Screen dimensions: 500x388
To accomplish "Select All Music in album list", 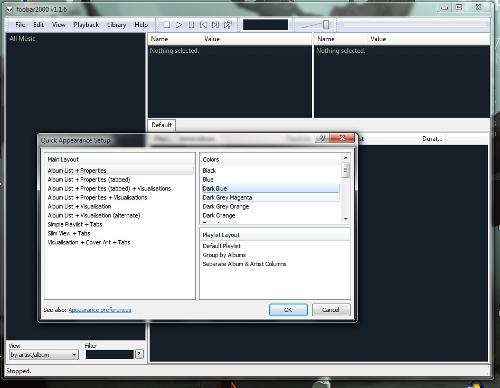I will point(22,39).
